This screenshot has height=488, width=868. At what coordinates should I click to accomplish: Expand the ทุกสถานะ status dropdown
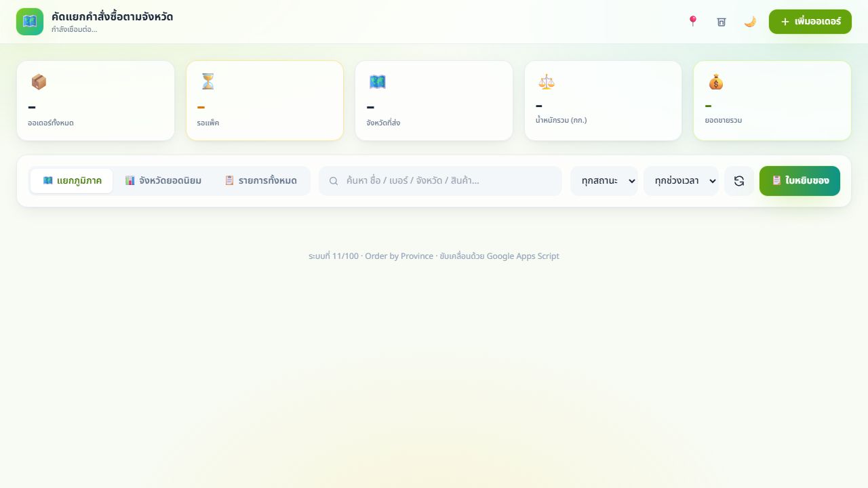pos(604,181)
